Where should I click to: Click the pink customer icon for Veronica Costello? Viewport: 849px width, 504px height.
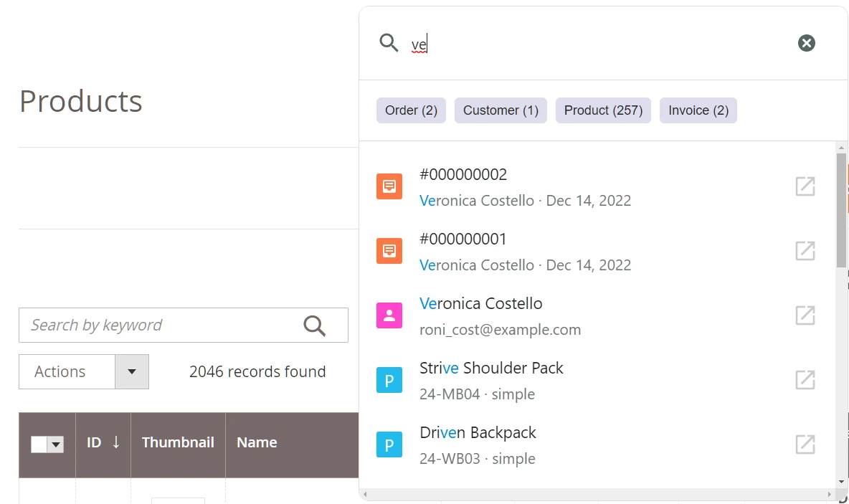389,315
